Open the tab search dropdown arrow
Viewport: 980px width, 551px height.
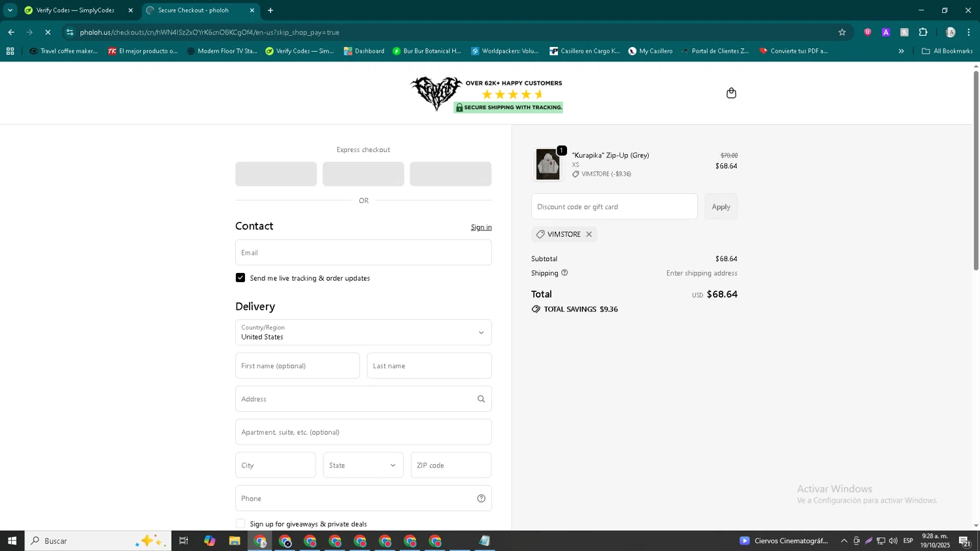point(10,10)
